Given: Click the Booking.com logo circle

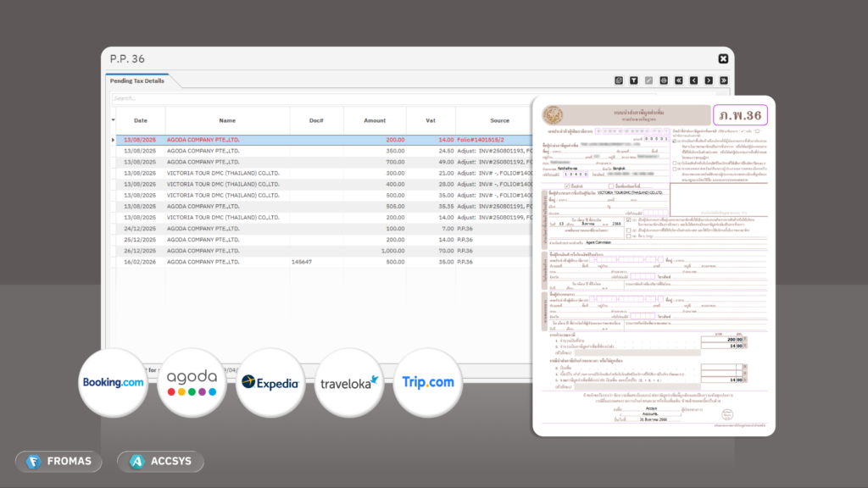Looking at the screenshot, I should (113, 382).
